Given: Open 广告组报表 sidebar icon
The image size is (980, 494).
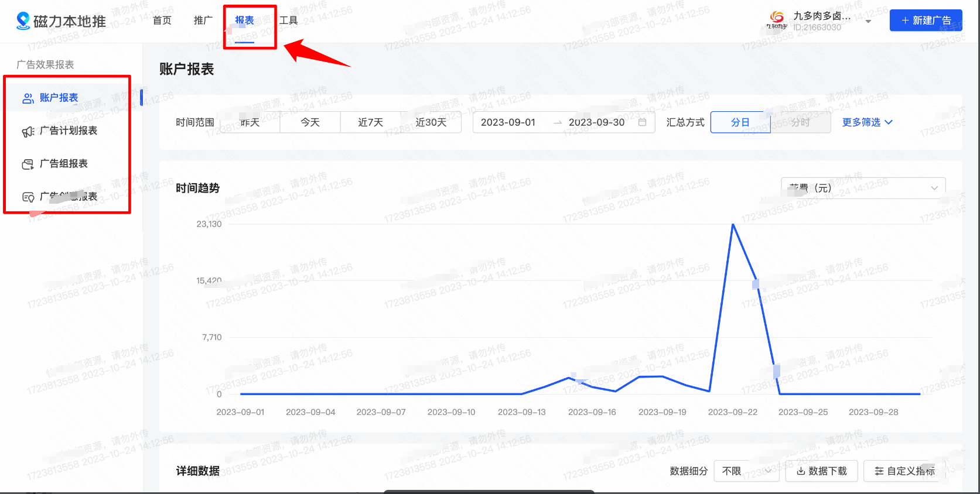Looking at the screenshot, I should (x=28, y=164).
